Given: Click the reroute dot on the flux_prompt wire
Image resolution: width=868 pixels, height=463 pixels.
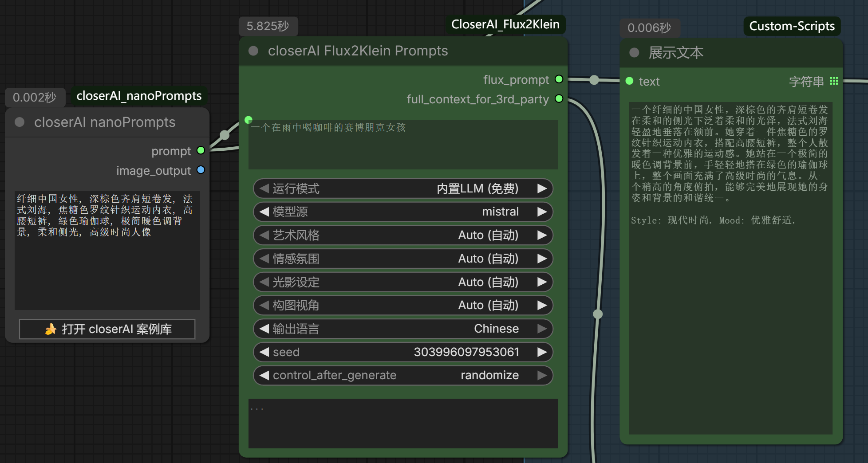Looking at the screenshot, I should click(594, 80).
